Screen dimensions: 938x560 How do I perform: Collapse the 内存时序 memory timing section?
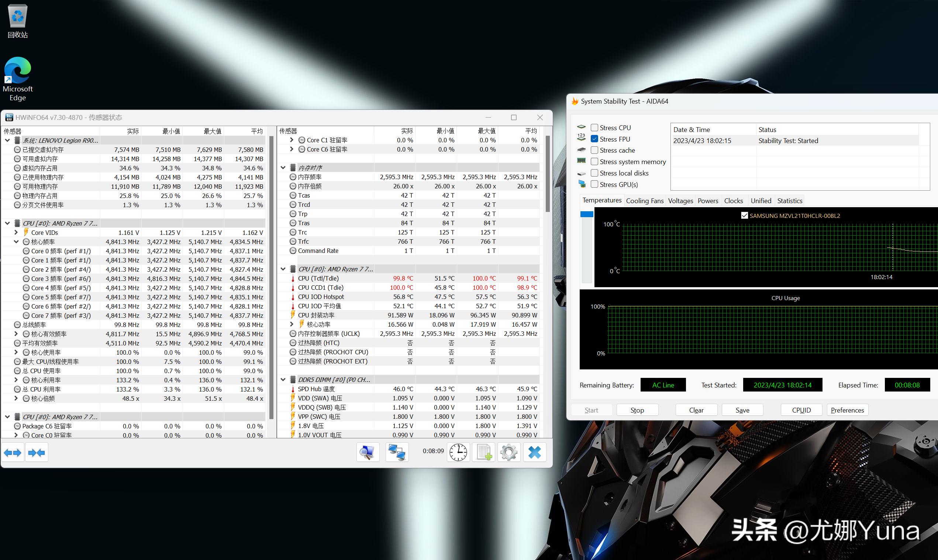[283, 167]
